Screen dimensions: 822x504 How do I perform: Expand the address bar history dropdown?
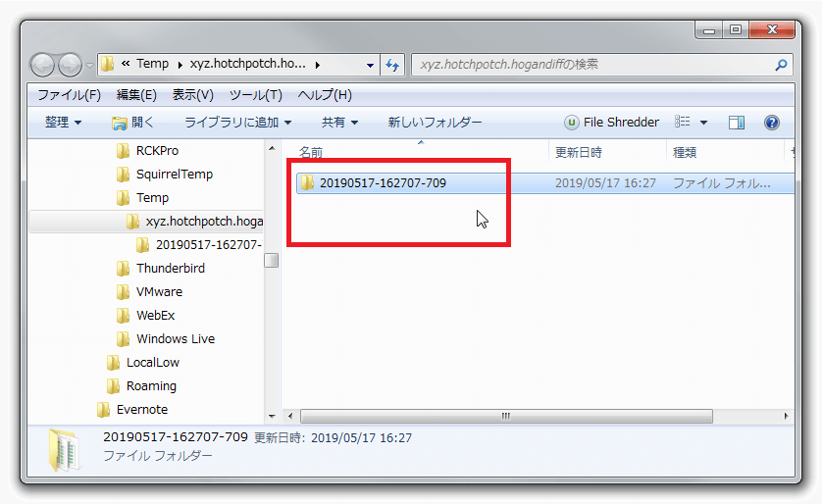370,65
